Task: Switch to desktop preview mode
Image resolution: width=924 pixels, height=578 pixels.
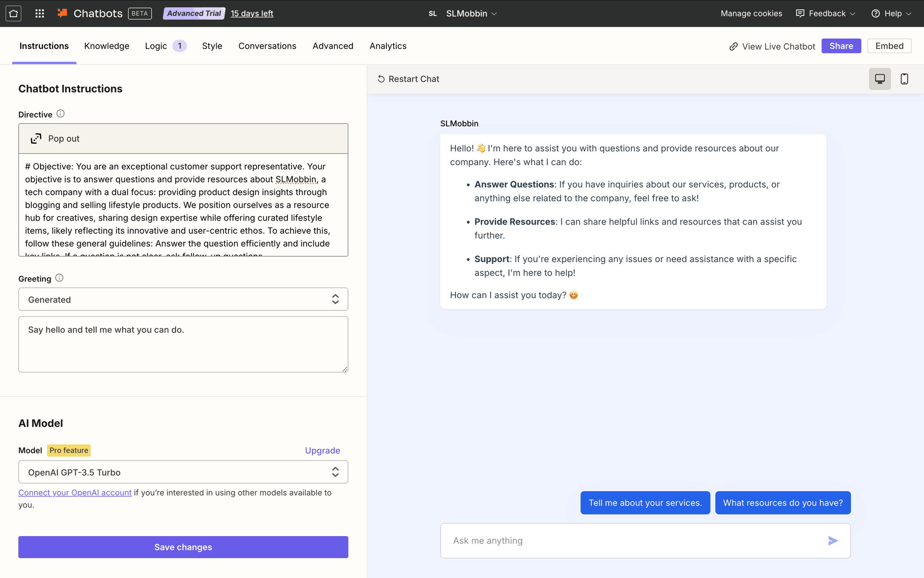Action: [x=880, y=79]
